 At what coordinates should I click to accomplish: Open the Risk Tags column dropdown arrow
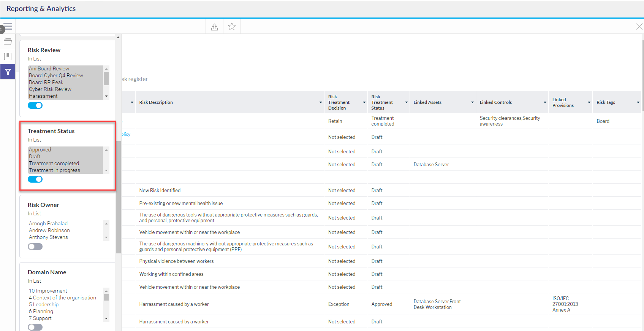coord(638,102)
